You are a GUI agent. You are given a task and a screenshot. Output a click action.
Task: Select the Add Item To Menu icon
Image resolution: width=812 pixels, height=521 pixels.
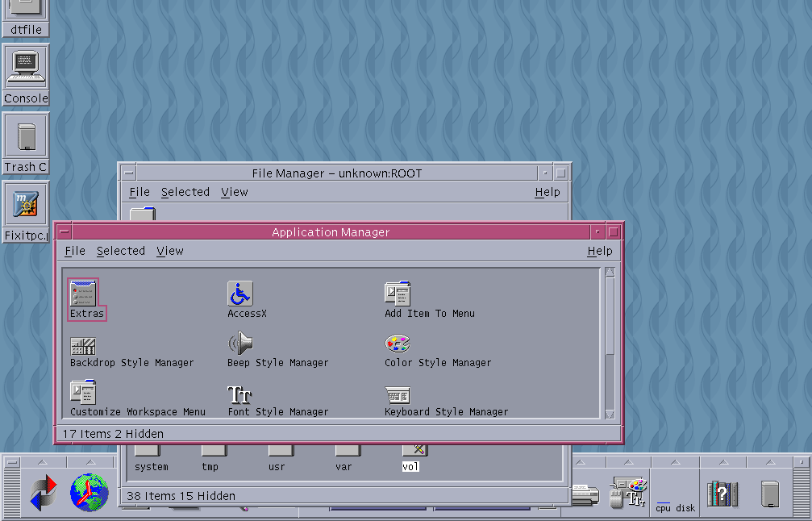[398, 293]
